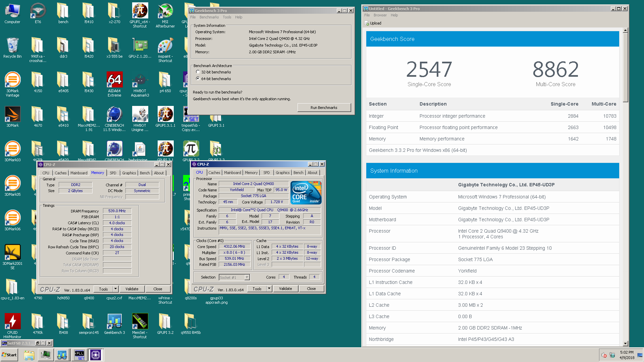Open Benchmarks menu in Geekbench 3 Pro
Image resolution: width=644 pixels, height=362 pixels.
click(x=209, y=17)
